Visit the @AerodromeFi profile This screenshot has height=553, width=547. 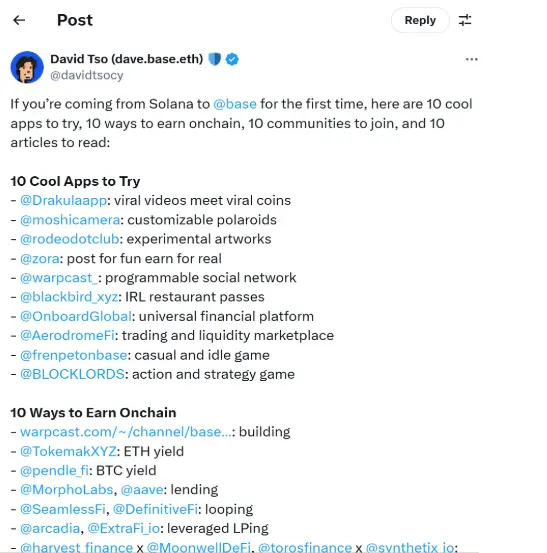point(67,335)
